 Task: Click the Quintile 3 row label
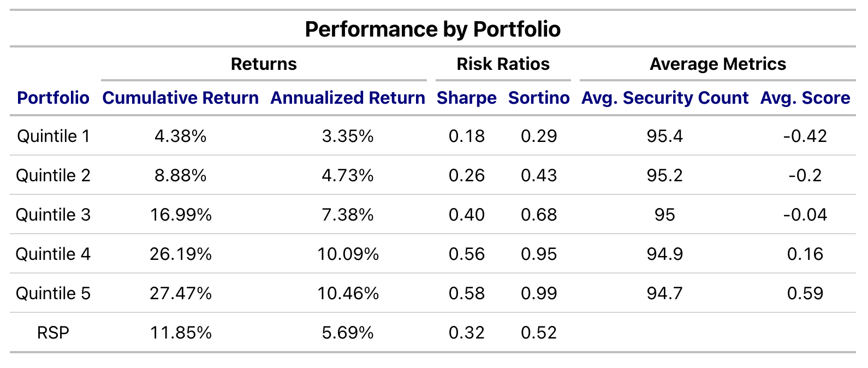pos(53,215)
